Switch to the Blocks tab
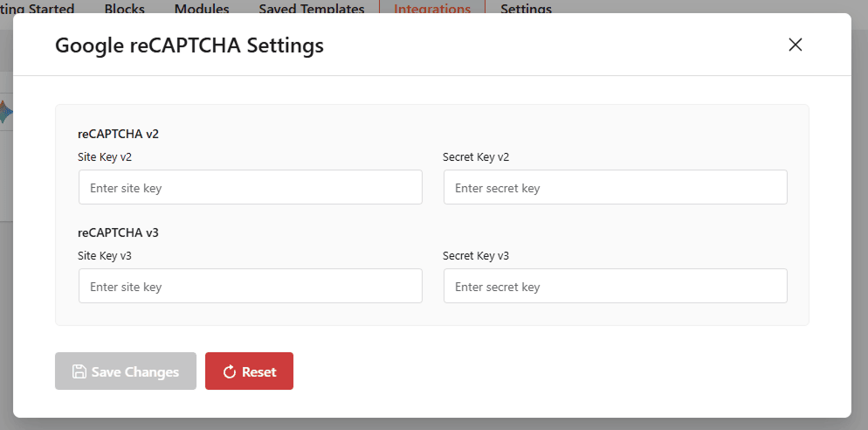 pyautogui.click(x=124, y=9)
